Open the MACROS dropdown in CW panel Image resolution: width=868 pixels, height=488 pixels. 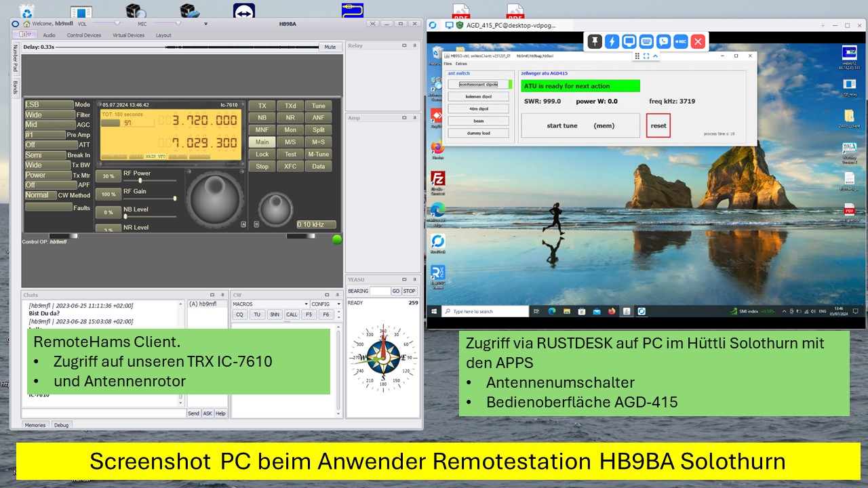pyautogui.click(x=271, y=304)
